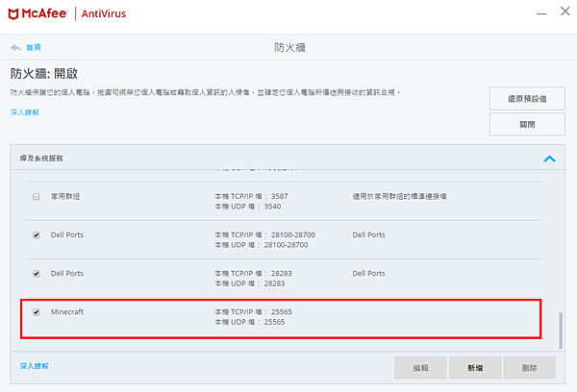Image resolution: width=577 pixels, height=392 pixels.
Task: Uncheck Dell Ports 28100-28700 checkbox
Action: point(37,235)
